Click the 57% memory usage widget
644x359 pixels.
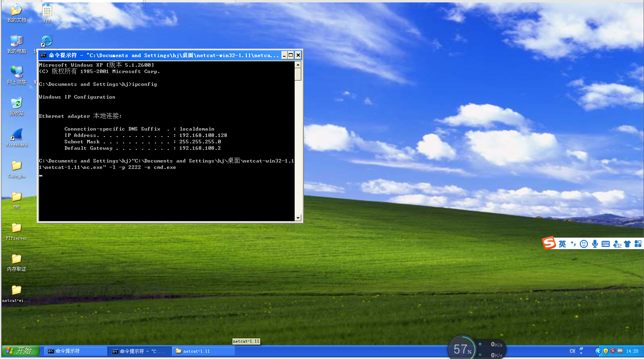pyautogui.click(x=462, y=348)
